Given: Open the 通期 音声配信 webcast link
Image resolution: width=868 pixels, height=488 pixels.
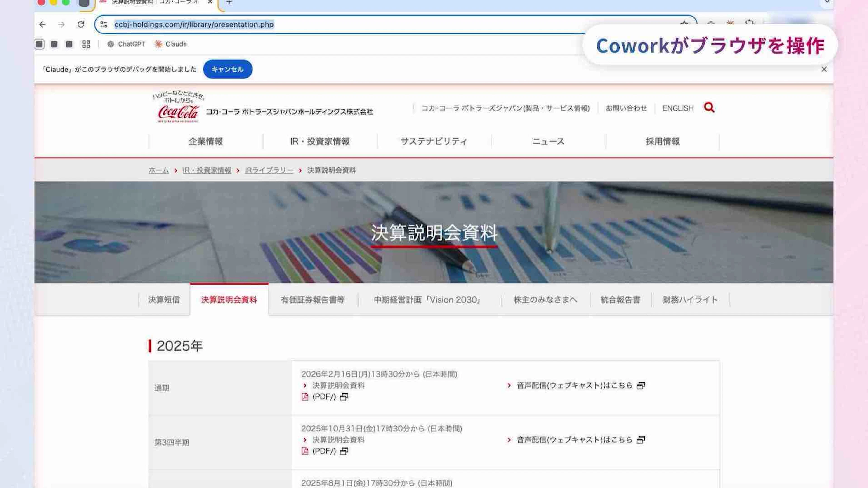Looking at the screenshot, I should 574,385.
